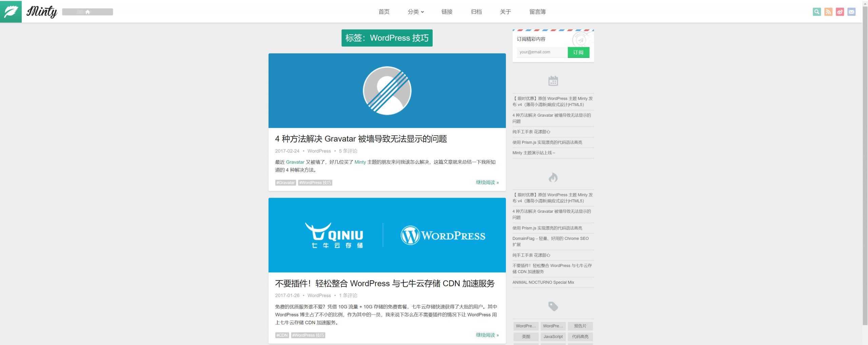Screen dimensions: 868x345
Task: Click the Minty wordmark logo
Action: tap(42, 12)
